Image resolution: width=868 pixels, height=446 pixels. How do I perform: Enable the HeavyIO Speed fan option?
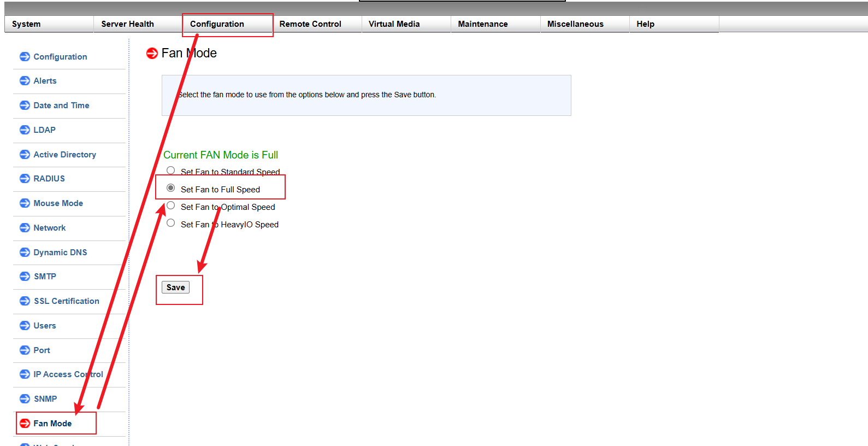(x=171, y=223)
